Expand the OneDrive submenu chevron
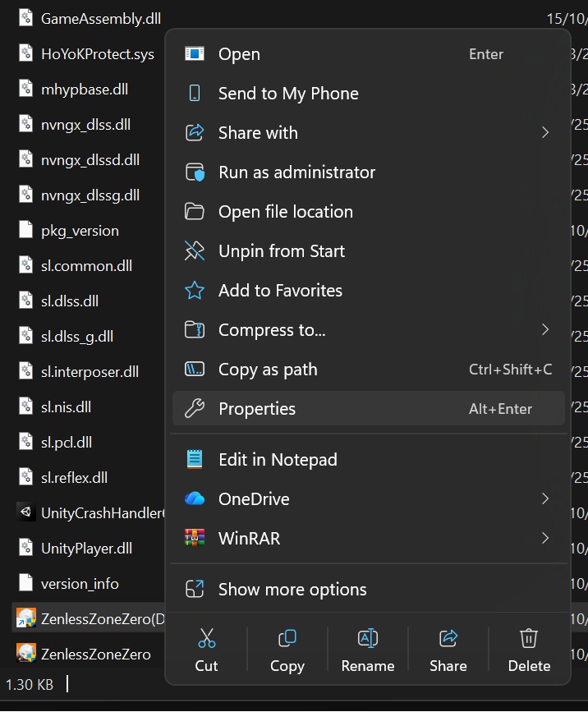The image size is (588, 712). click(x=545, y=499)
